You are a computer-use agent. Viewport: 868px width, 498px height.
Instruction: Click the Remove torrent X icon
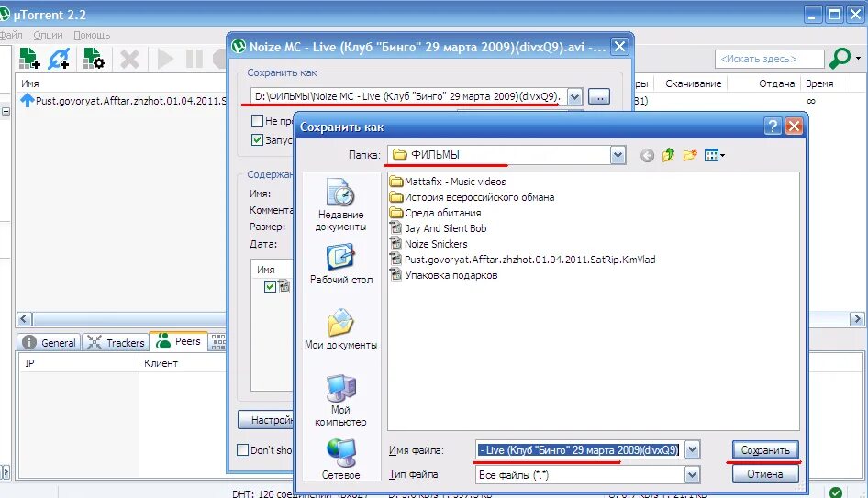(130, 59)
